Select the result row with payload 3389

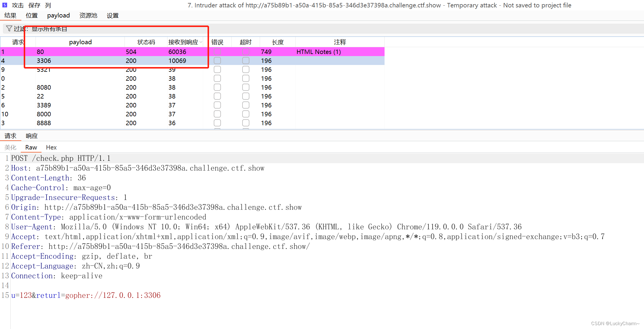click(192, 105)
